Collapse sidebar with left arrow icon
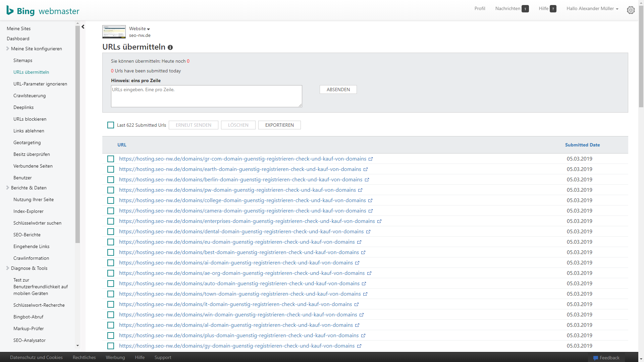The width and height of the screenshot is (644, 362). [83, 27]
